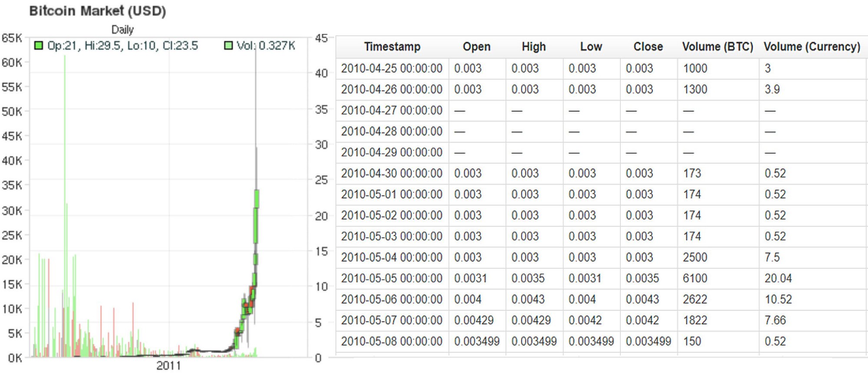Select timestamp 2010-04-26 00:00:00
The height and width of the screenshot is (375, 868).
click(392, 89)
